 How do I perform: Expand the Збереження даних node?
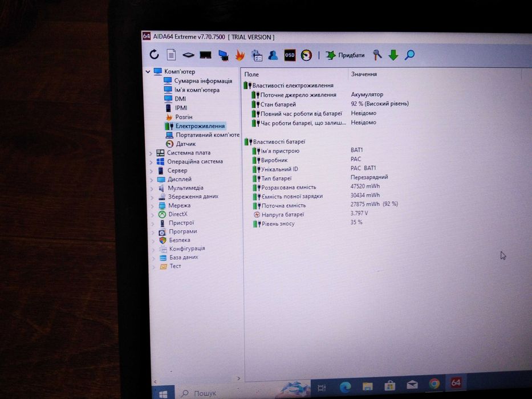tap(152, 197)
